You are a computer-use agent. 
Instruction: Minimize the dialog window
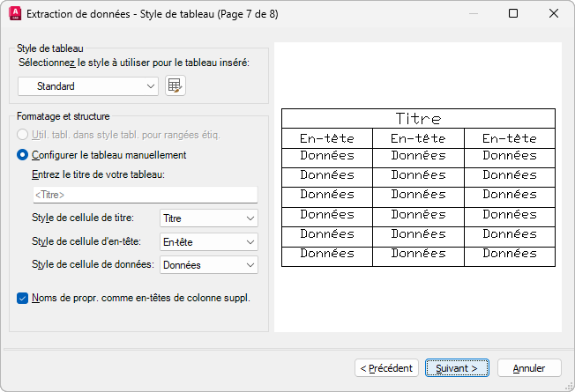tap(473, 13)
